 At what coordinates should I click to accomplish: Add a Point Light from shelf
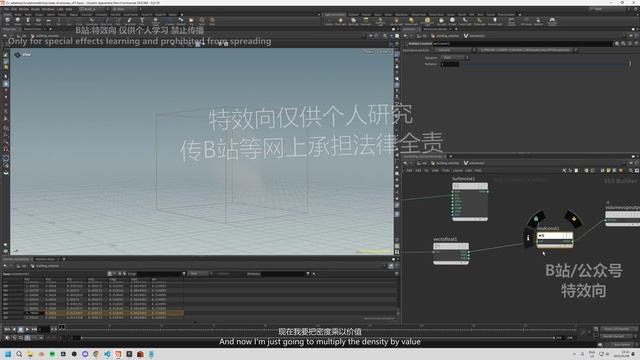[341, 21]
